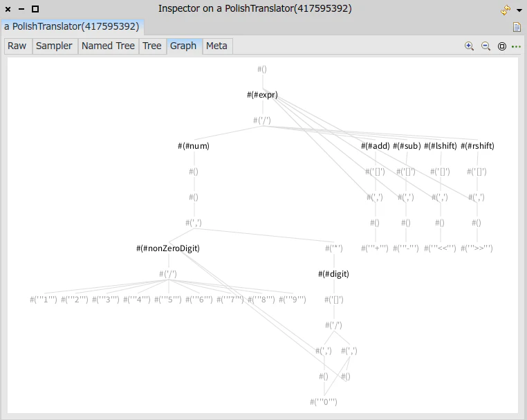Click the #('[]') node under #(#sub)

pyautogui.click(x=406, y=172)
